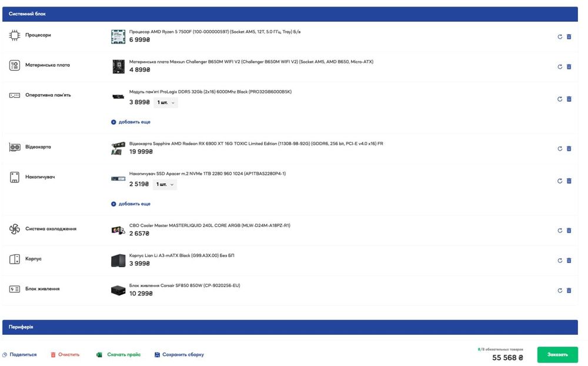The image size is (588, 366).
Task: Replace the Cooler Master MasterLiquid 240L cooler
Action: (x=560, y=231)
